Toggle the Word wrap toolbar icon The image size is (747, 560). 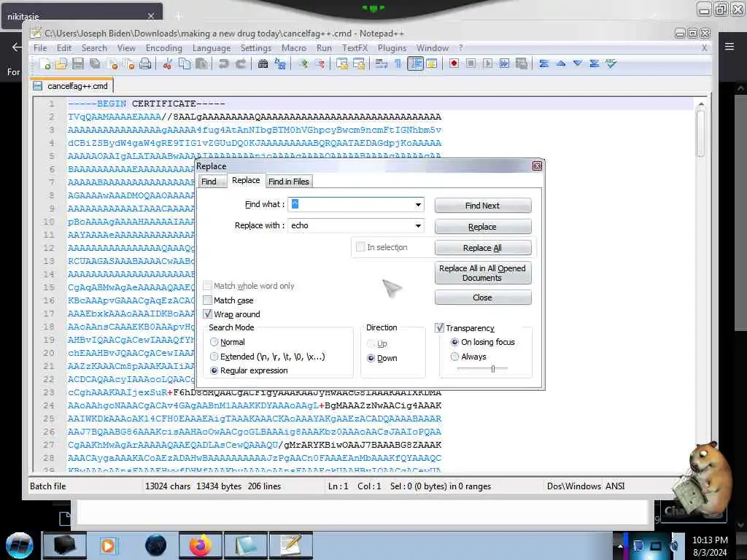tap(381, 64)
